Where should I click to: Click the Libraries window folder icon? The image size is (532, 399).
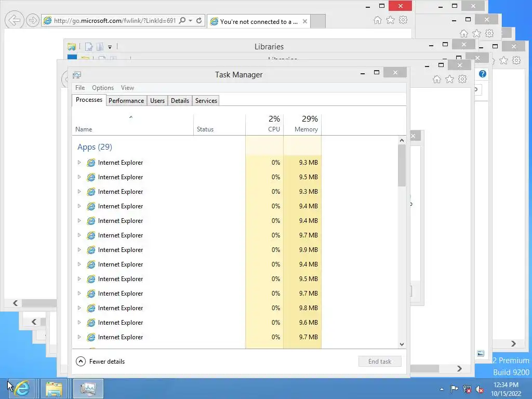(72, 47)
